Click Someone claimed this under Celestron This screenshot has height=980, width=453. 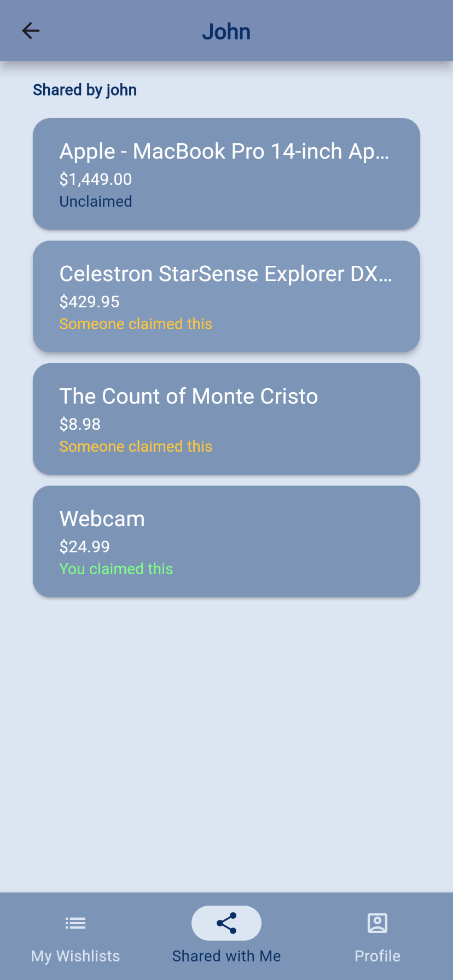tap(136, 324)
